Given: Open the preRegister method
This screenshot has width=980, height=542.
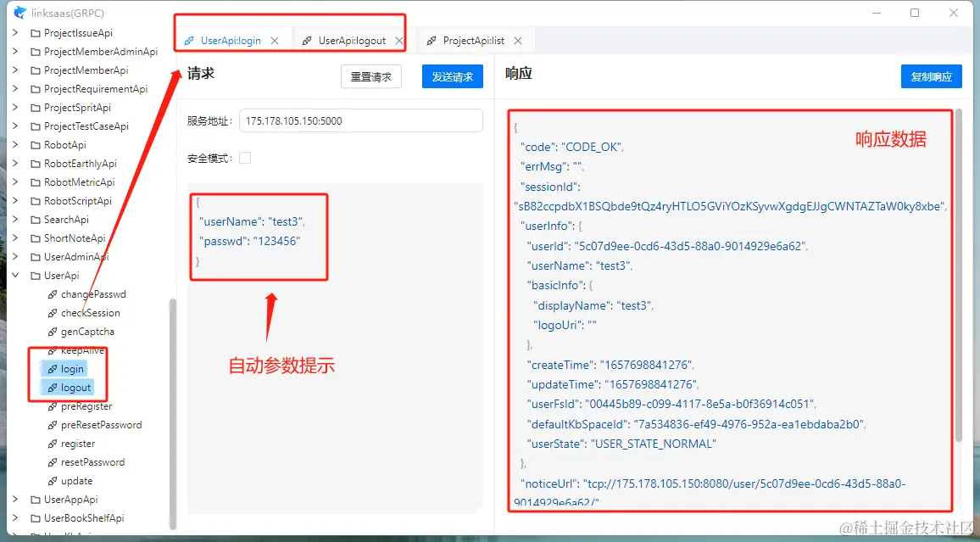Looking at the screenshot, I should (x=86, y=406).
